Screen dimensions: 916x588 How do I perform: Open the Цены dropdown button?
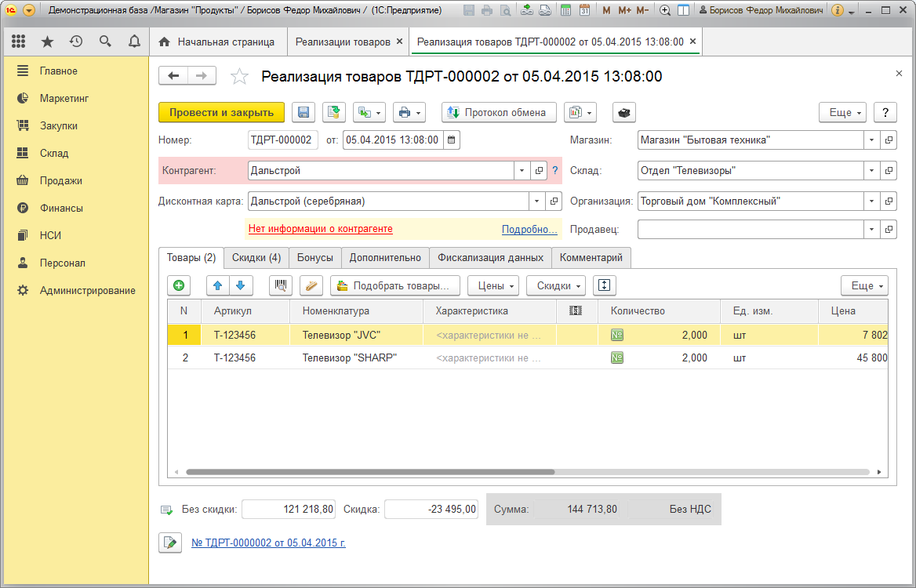coord(493,285)
